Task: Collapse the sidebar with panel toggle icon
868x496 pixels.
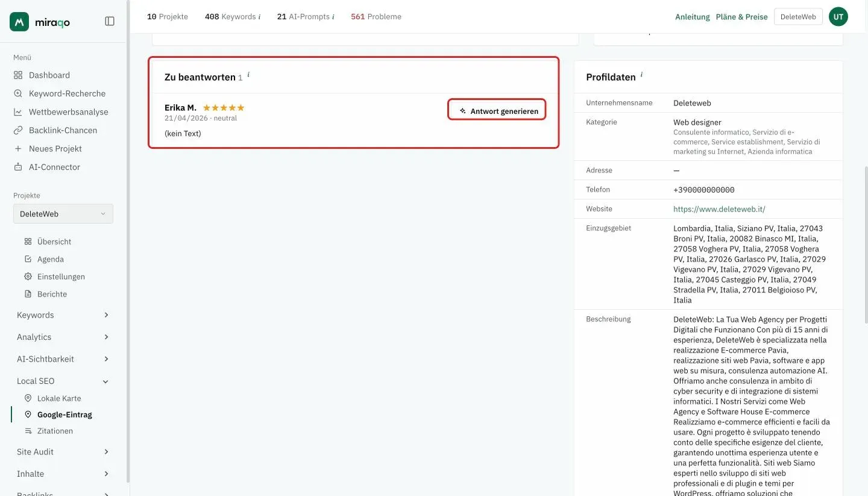Action: tap(110, 21)
